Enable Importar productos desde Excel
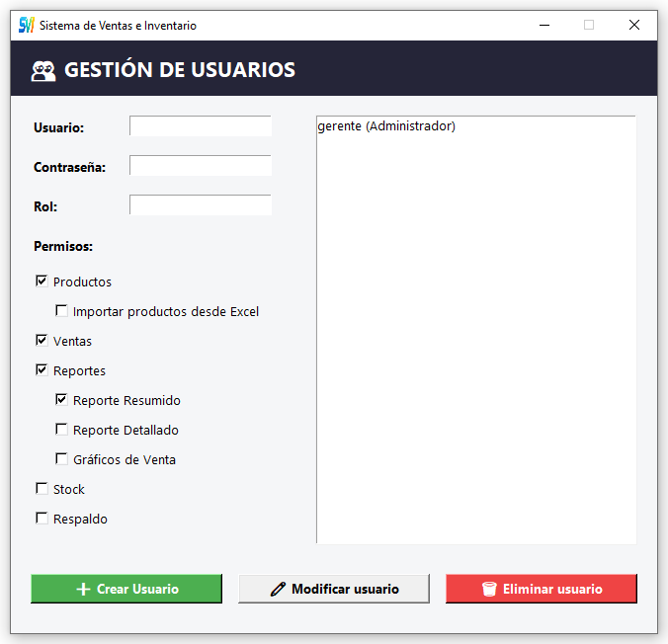 [61, 311]
